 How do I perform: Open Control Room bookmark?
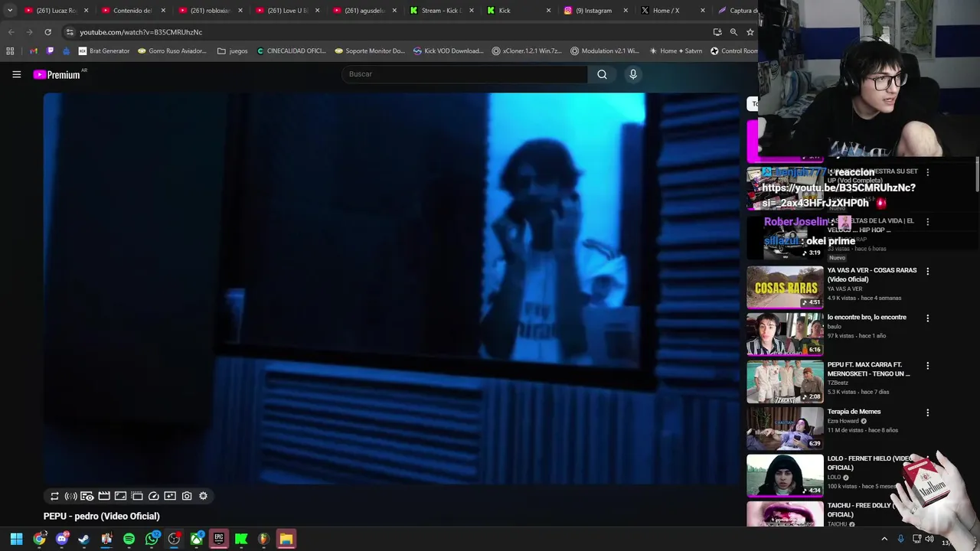point(733,51)
